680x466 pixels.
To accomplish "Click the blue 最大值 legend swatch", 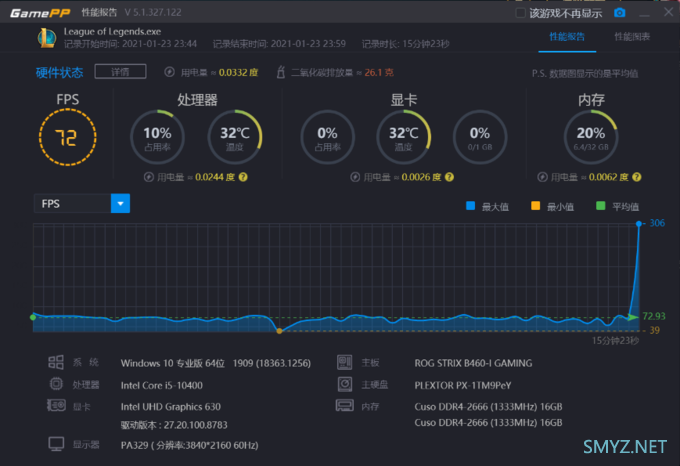I will click(x=471, y=205).
